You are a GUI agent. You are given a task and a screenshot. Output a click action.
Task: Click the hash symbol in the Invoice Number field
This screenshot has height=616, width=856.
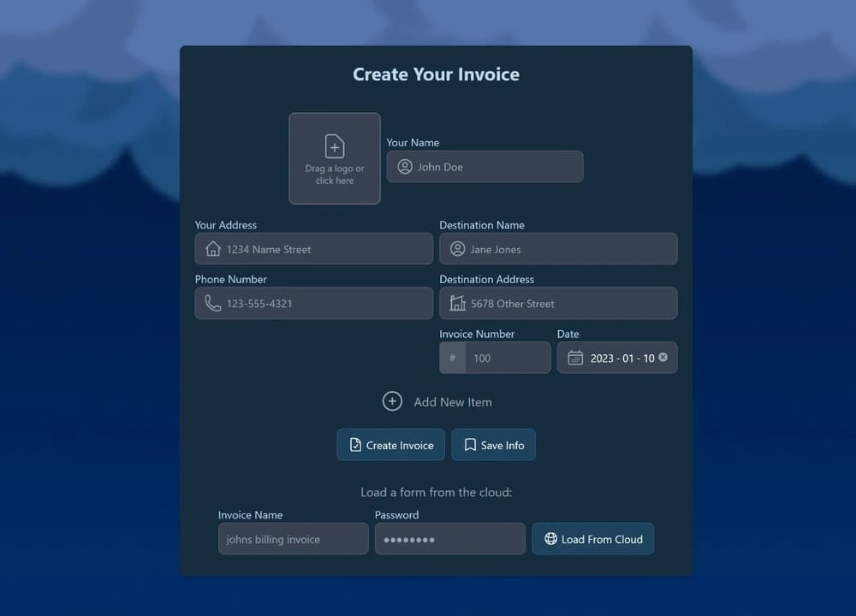click(453, 358)
